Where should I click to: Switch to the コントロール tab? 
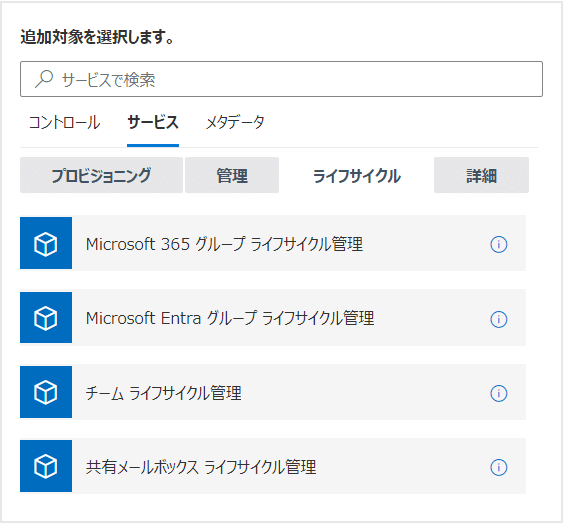[64, 123]
